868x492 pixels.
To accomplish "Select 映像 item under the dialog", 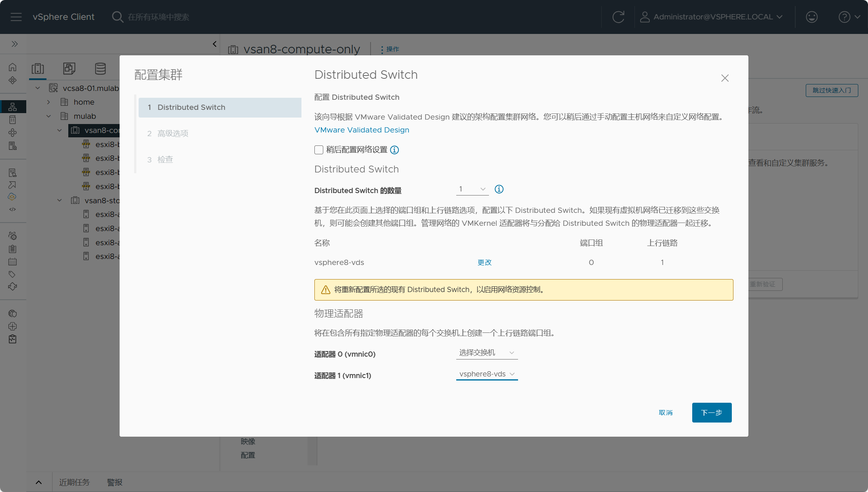I will click(248, 442).
